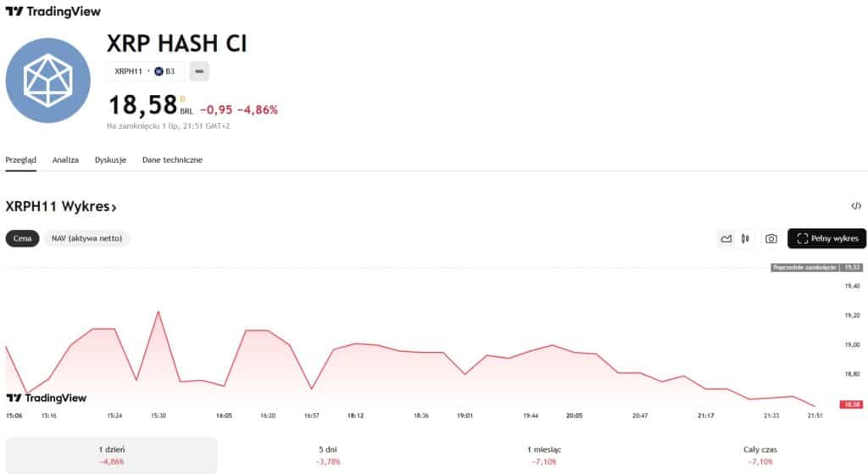
Task: Open the Analiza tab
Action: point(65,159)
